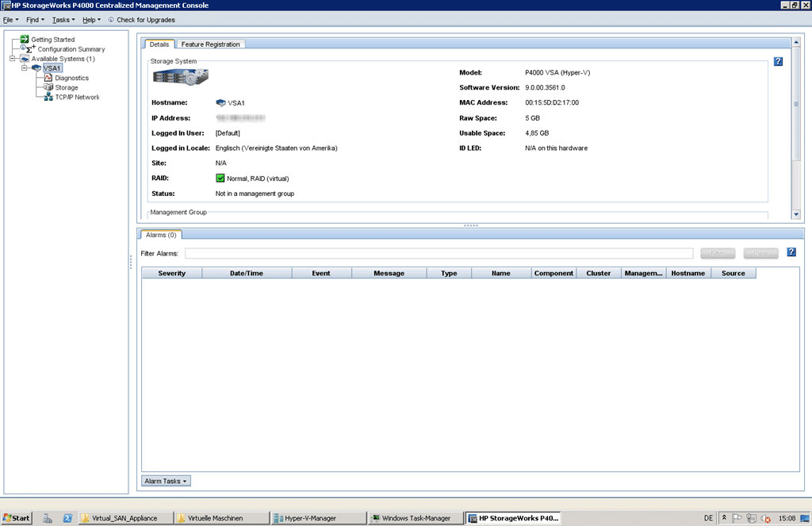This screenshot has width=812, height=526.
Task: Click the show desktop icon next to clock
Action: (805, 518)
